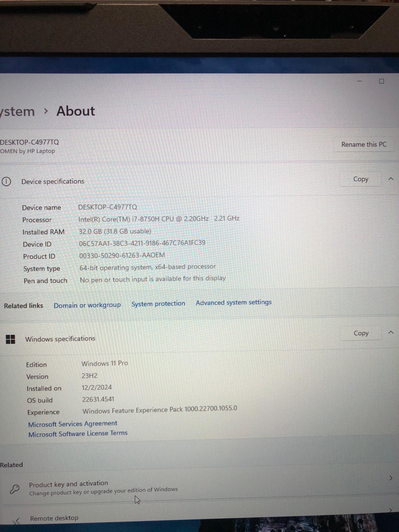
Task: Open Microsoft Services Agreement link
Action: tap(73, 424)
